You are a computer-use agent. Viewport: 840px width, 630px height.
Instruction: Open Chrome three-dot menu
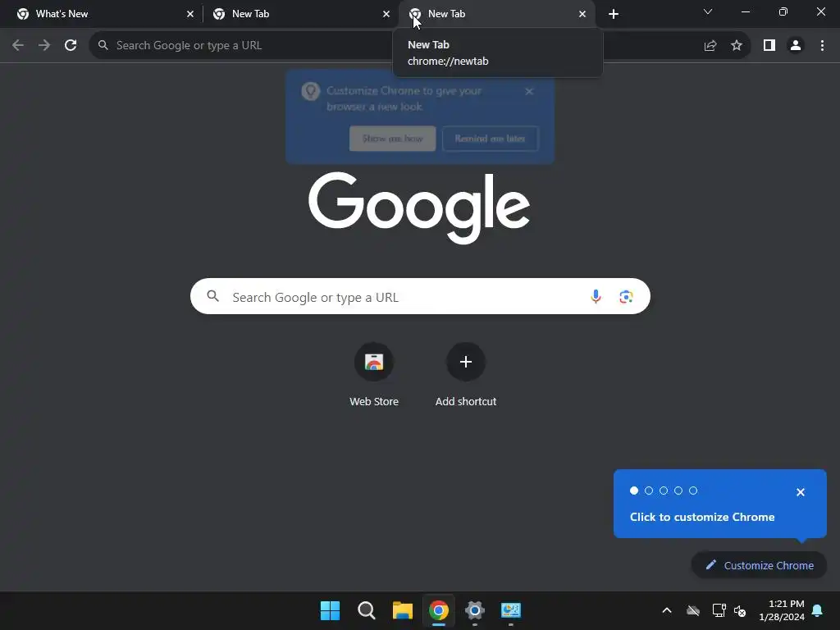pos(822,46)
